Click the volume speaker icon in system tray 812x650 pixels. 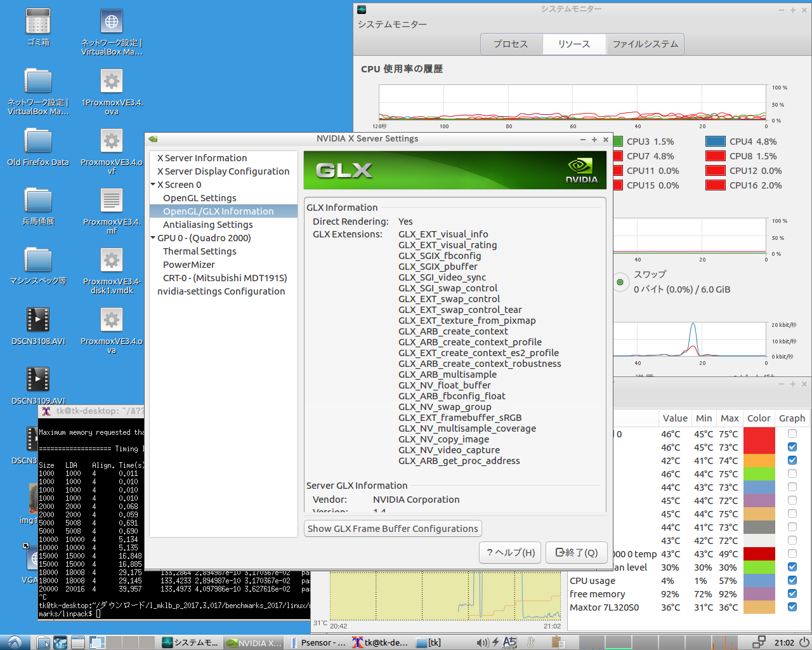tap(483, 642)
